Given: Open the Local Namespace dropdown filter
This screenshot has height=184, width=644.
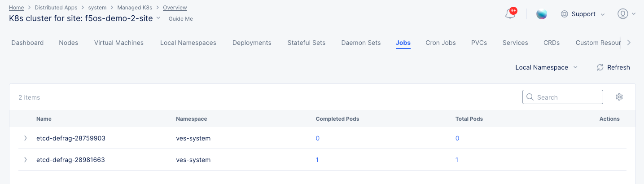Looking at the screenshot, I should coord(546,67).
